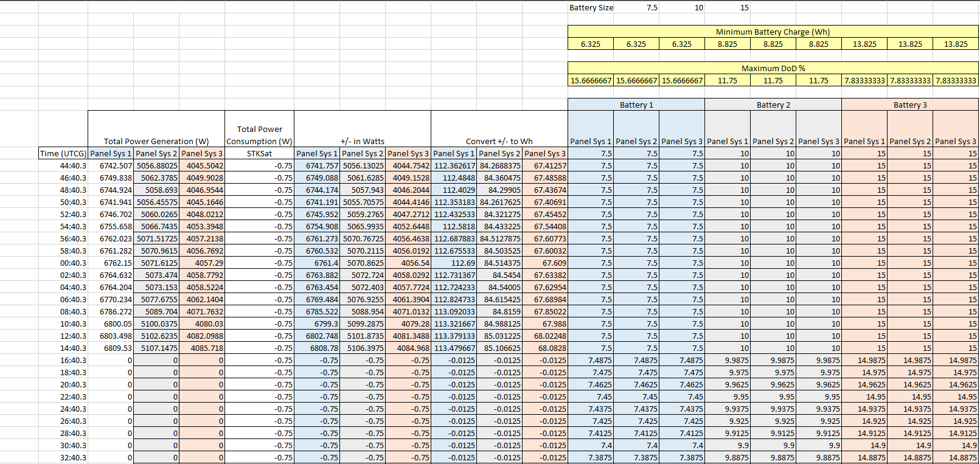Select the +/- in Watts header cell
This screenshot has height=464, width=980.
pos(362,141)
